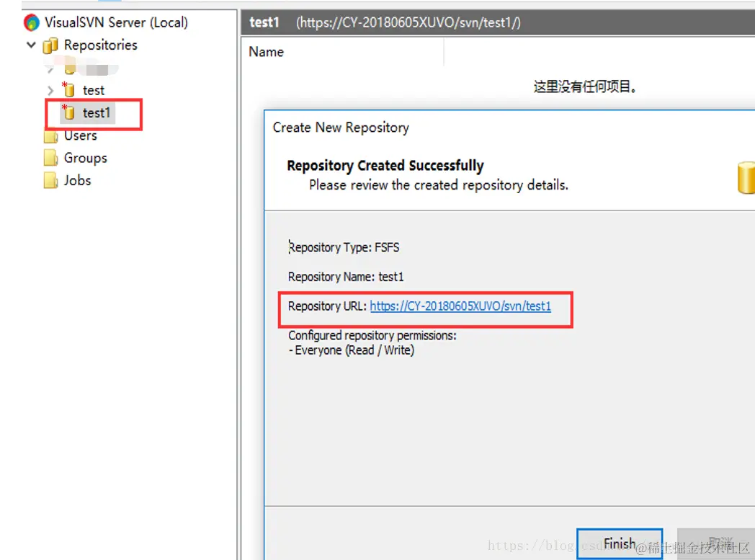Click the Users folder icon

pos(50,136)
